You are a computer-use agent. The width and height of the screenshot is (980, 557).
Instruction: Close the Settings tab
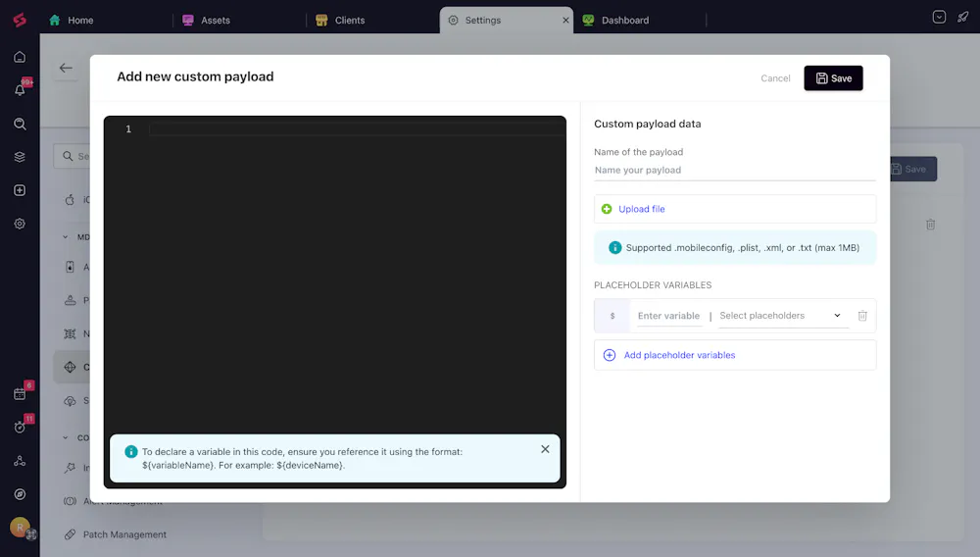[565, 20]
